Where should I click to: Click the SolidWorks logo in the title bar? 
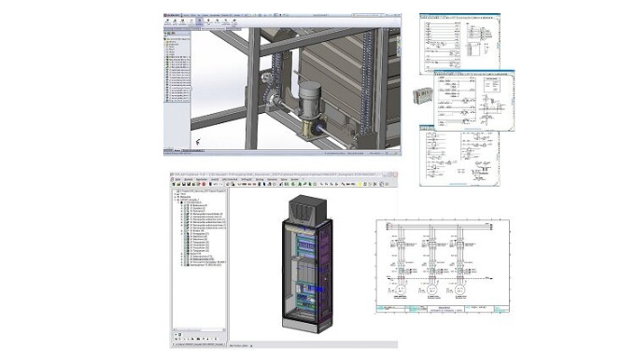[173, 15]
